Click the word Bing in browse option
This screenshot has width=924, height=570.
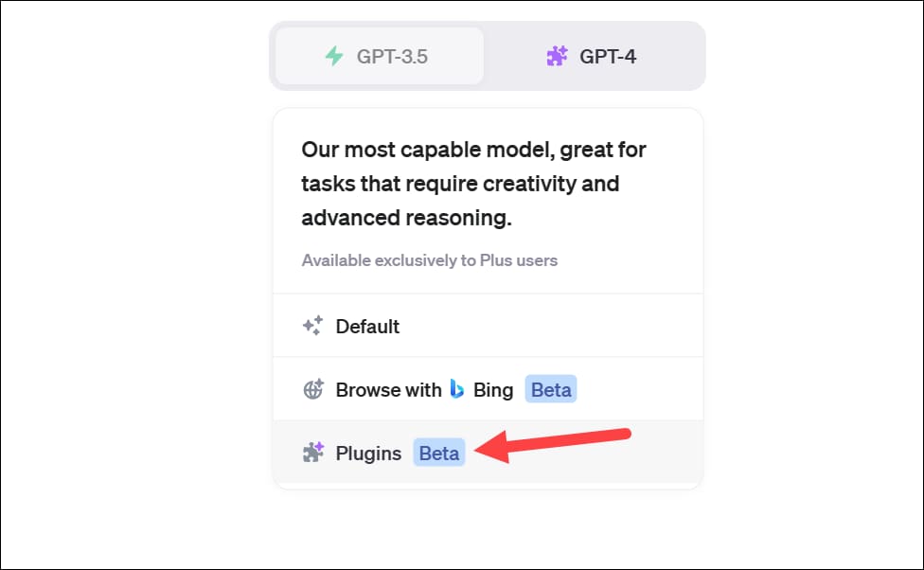pos(493,389)
